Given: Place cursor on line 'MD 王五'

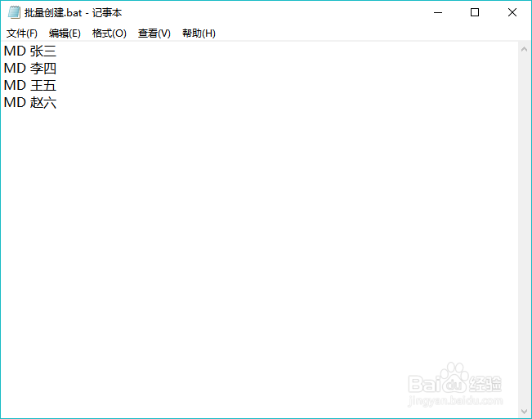Looking at the screenshot, I should coord(30,86).
